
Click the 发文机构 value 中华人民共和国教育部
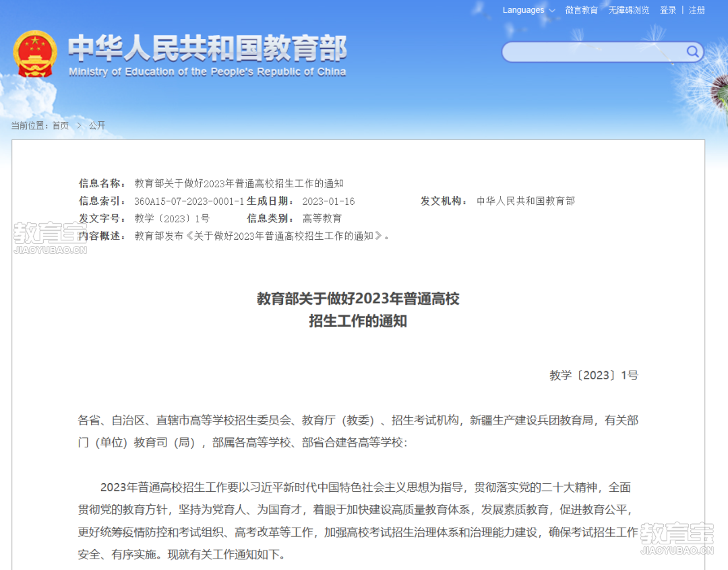point(526,201)
